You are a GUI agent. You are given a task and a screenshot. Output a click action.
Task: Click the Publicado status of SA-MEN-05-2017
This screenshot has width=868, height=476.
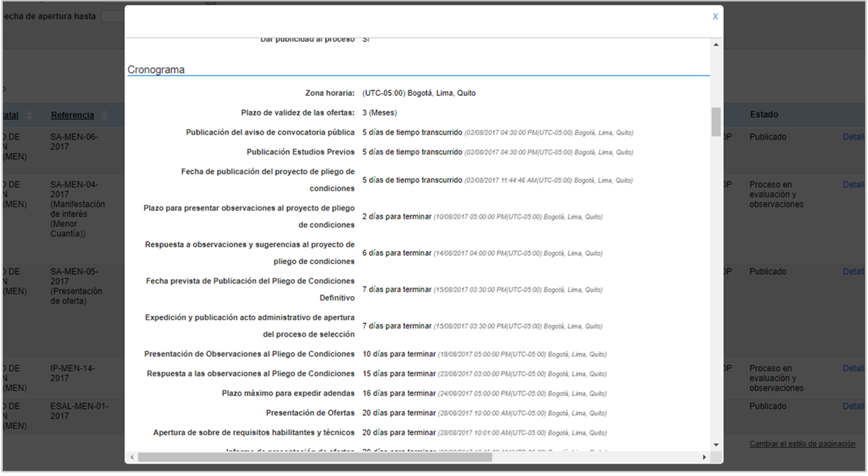(768, 271)
